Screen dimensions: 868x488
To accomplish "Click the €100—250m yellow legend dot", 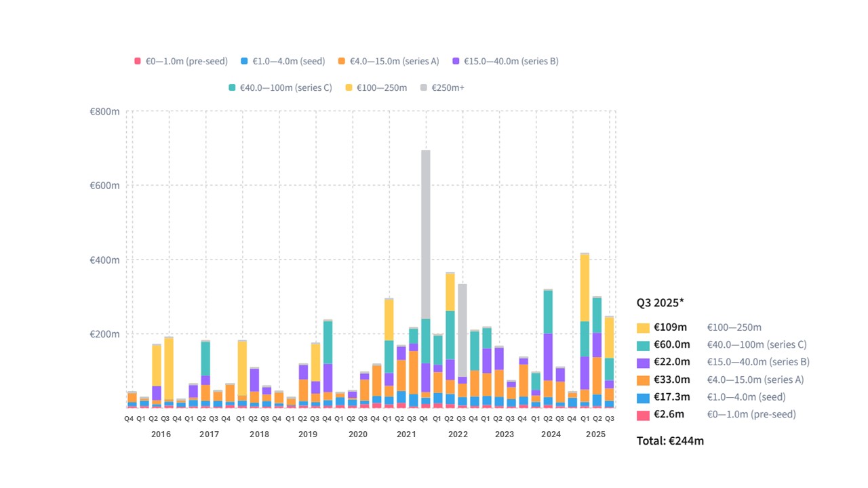I will coord(349,87).
